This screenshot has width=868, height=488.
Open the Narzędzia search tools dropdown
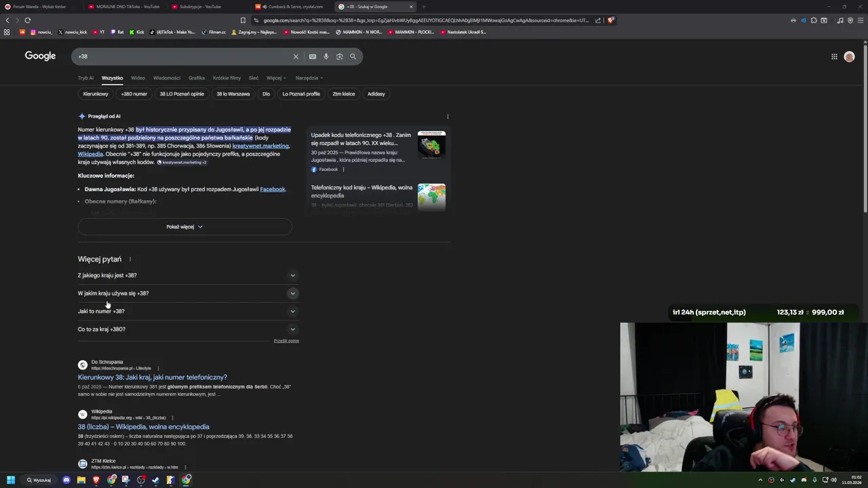[x=309, y=78]
